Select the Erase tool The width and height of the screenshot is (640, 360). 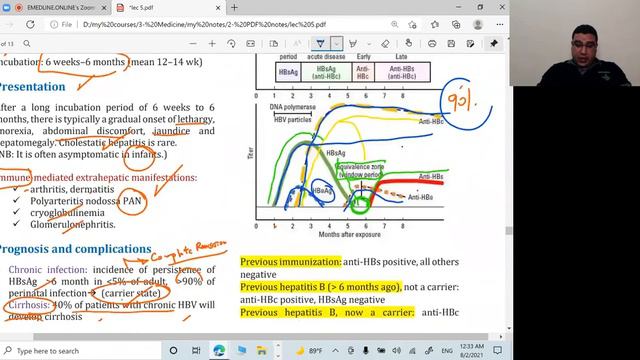click(x=385, y=43)
